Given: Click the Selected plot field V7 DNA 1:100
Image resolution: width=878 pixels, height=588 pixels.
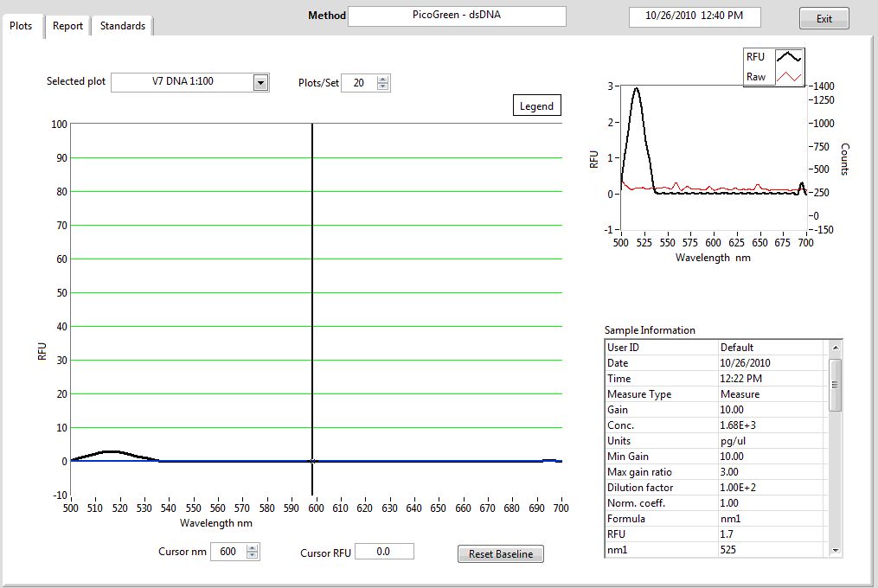Looking at the screenshot, I should (x=183, y=82).
